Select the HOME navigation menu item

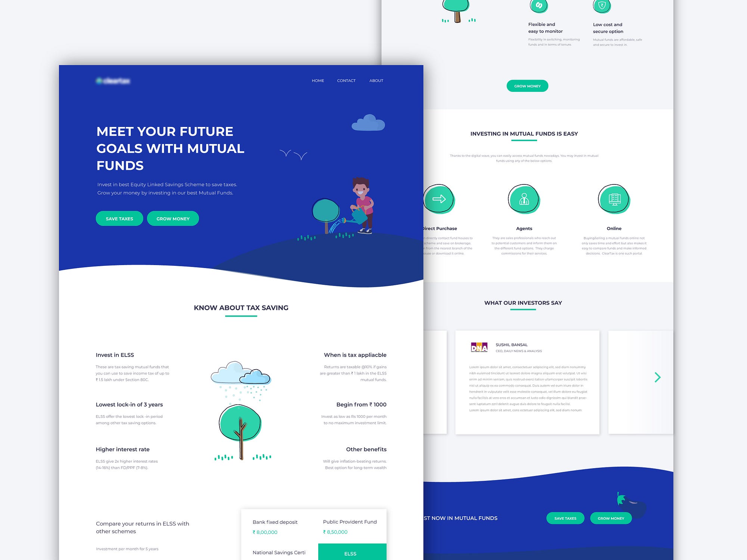click(317, 81)
